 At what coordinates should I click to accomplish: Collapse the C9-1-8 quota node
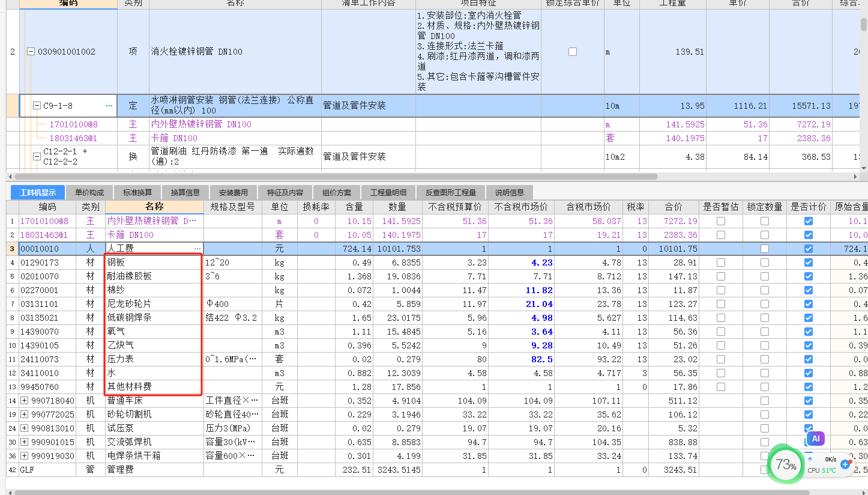tap(37, 106)
